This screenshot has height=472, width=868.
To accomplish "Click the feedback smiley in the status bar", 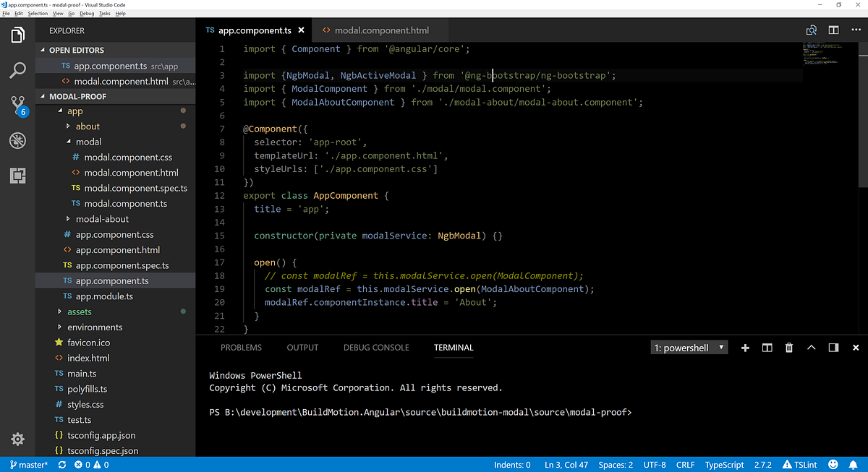I will (x=833, y=464).
